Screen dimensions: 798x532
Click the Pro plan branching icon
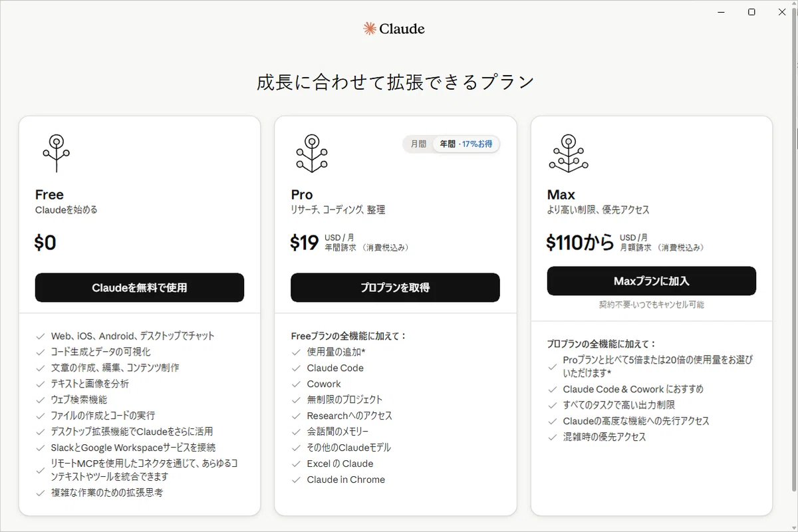[311, 154]
